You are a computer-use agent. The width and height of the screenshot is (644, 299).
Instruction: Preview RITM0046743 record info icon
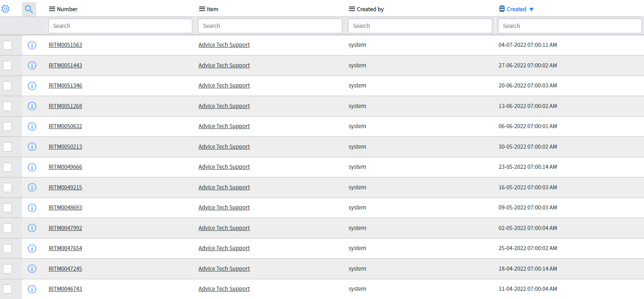(x=32, y=289)
